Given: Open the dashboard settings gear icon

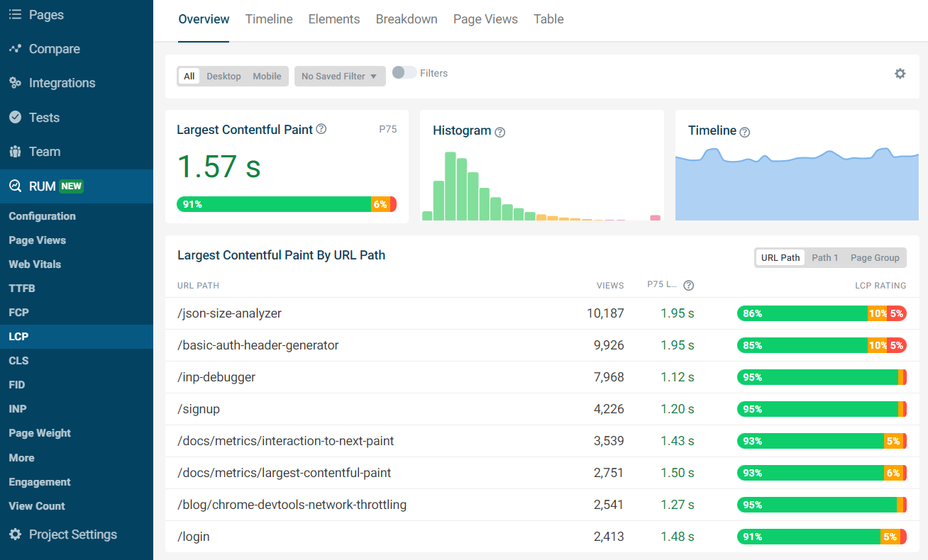Looking at the screenshot, I should [x=900, y=73].
